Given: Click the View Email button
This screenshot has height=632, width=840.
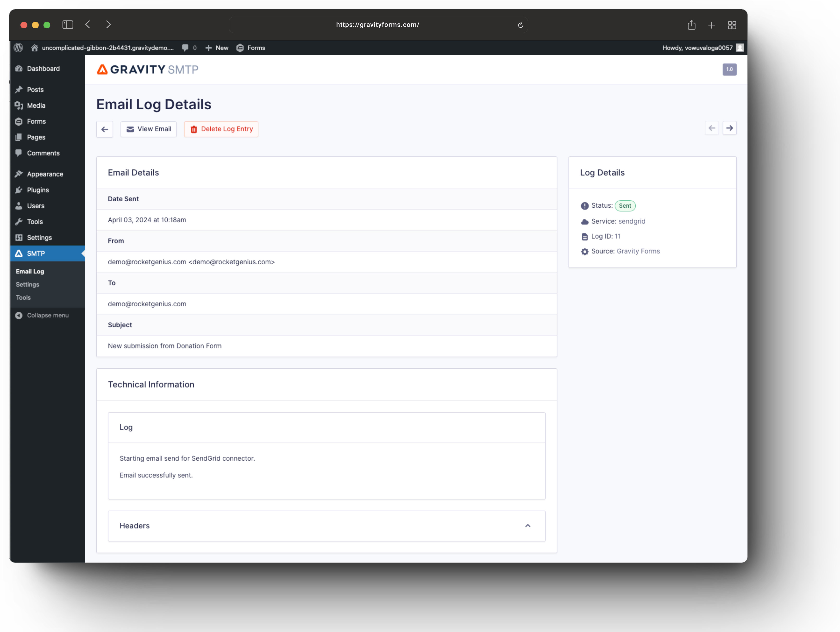Looking at the screenshot, I should point(149,129).
